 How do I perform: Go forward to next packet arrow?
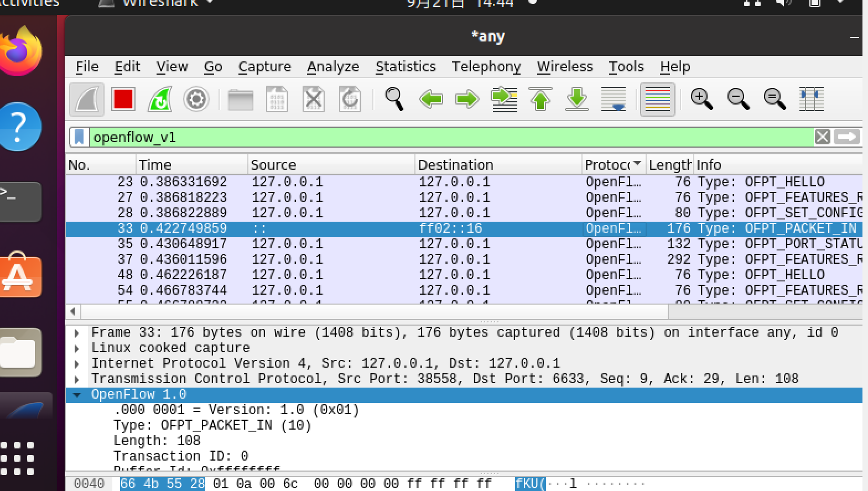[467, 100]
